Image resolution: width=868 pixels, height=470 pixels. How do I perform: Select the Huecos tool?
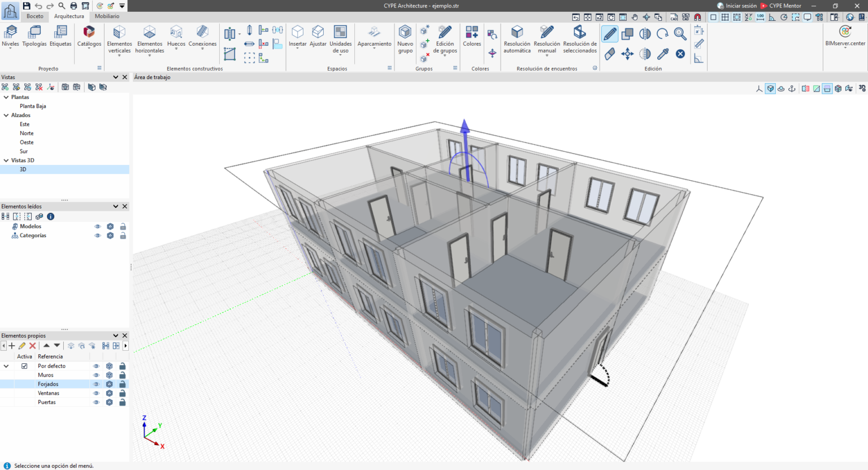click(176, 36)
